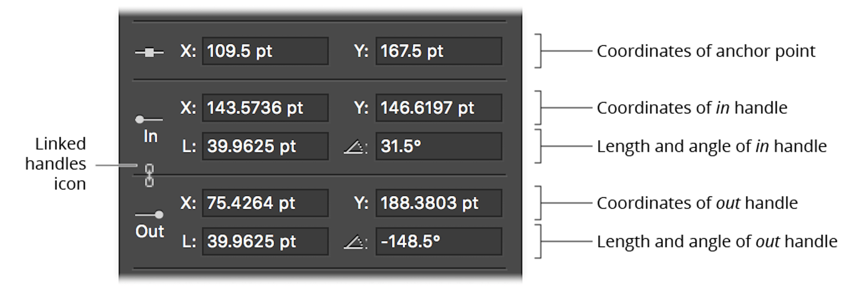Click the In handle angle icon

(356, 147)
